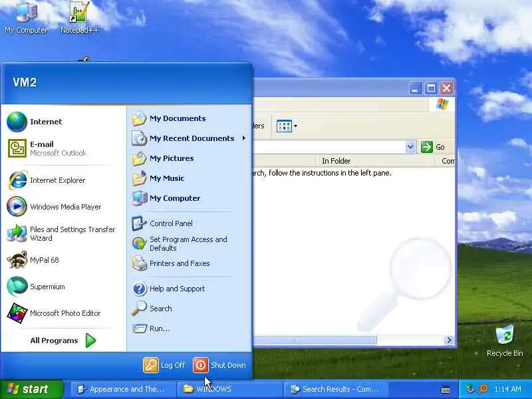Switch to Search Results taskbar button

click(x=336, y=389)
